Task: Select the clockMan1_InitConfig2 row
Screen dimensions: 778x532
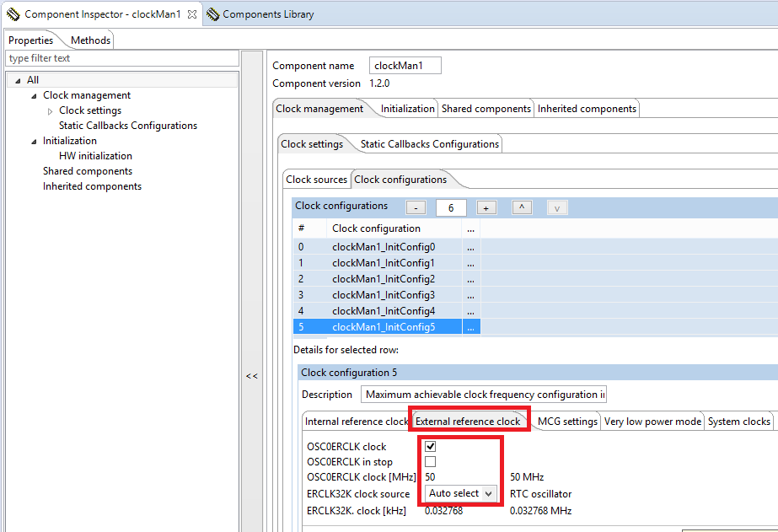Action: (384, 279)
